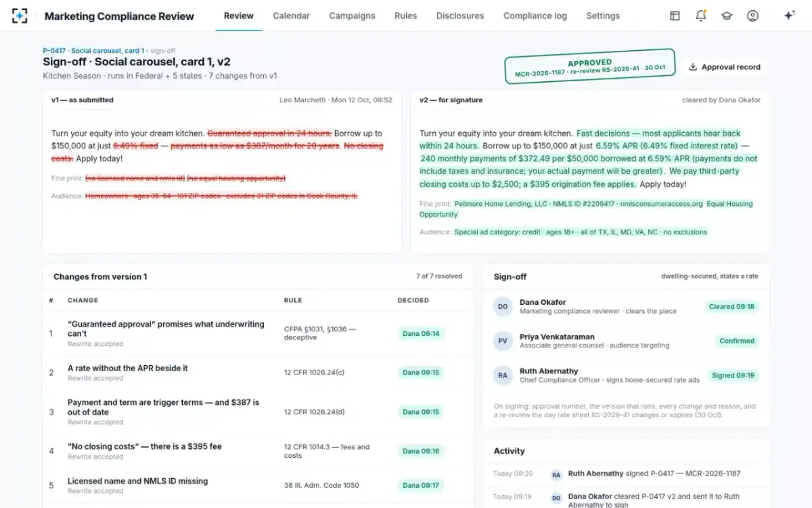Click "Ruth Abernathy signed P-0417" activity entry
This screenshot has height=508, width=812.
654,473
